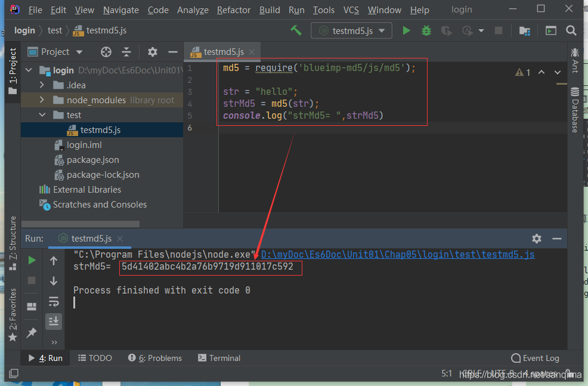Click restore layout icon in Run panel
This screenshot has height=386, width=588.
[x=32, y=307]
